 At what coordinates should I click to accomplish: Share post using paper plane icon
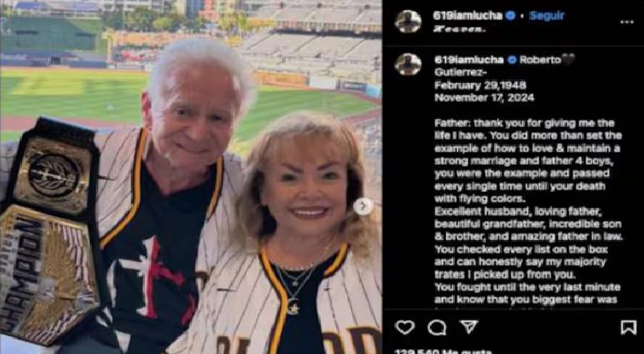(x=468, y=327)
